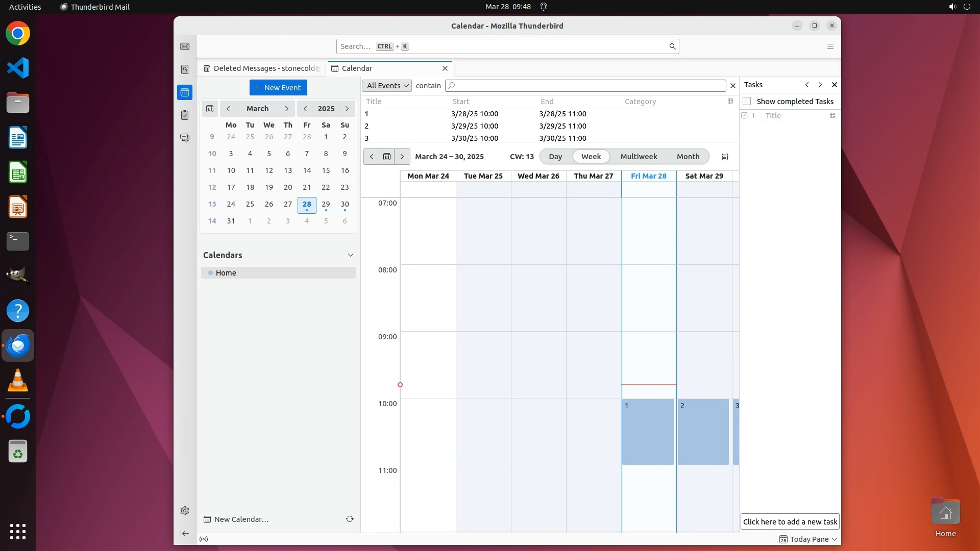Open the Chat sidebar icon

(185, 138)
